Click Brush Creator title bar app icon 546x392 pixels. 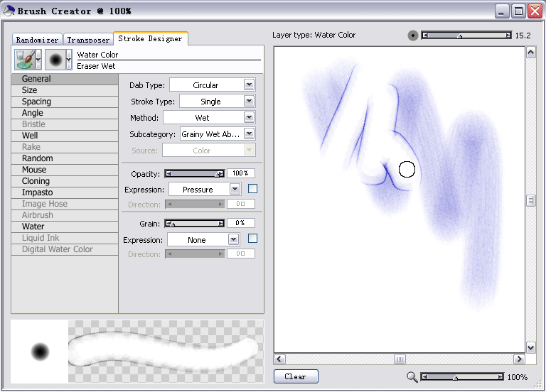9,11
